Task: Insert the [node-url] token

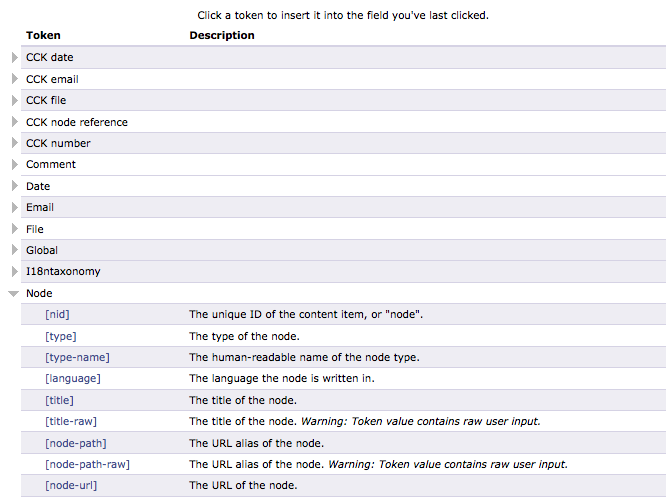Action: pyautogui.click(x=71, y=486)
